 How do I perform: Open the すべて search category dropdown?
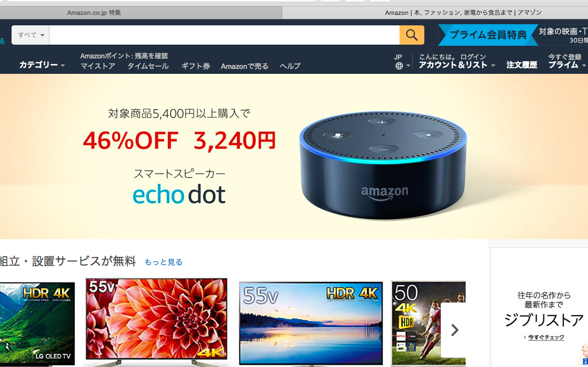(31, 35)
